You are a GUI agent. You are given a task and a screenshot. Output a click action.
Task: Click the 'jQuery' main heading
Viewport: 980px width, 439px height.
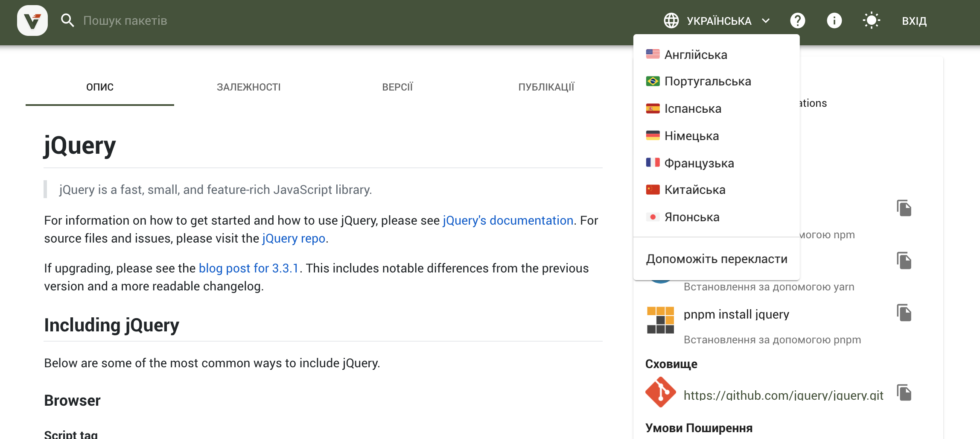(80, 146)
